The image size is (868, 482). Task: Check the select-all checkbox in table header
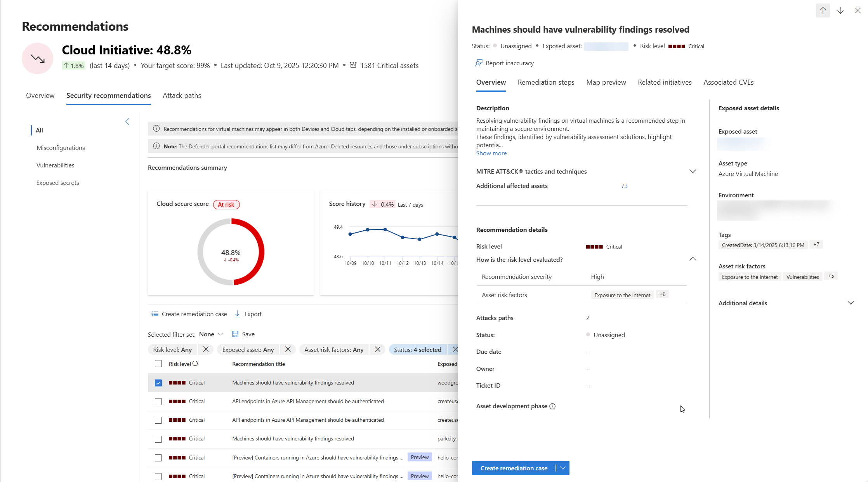pyautogui.click(x=158, y=364)
